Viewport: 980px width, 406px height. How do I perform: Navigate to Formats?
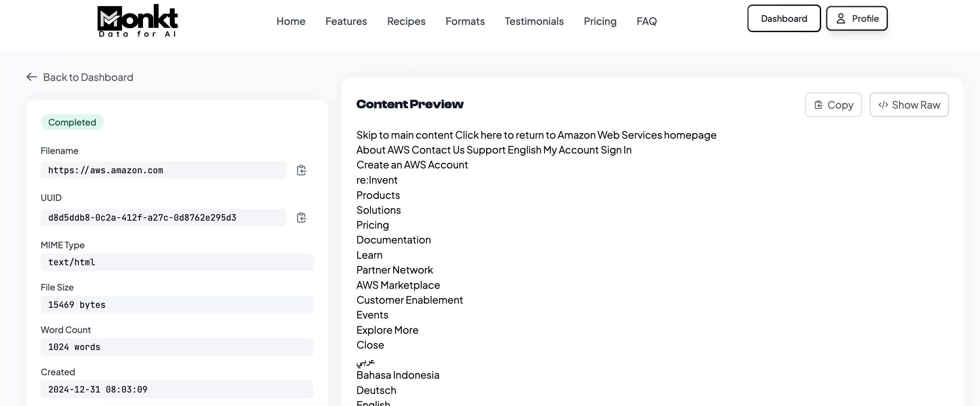tap(465, 21)
